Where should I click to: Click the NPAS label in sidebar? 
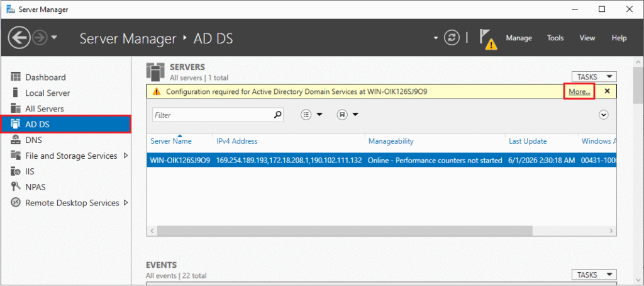pyautogui.click(x=35, y=187)
